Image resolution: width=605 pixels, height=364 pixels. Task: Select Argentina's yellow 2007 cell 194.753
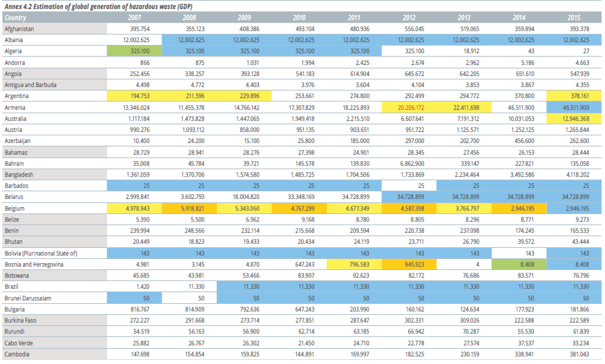pyautogui.click(x=134, y=96)
